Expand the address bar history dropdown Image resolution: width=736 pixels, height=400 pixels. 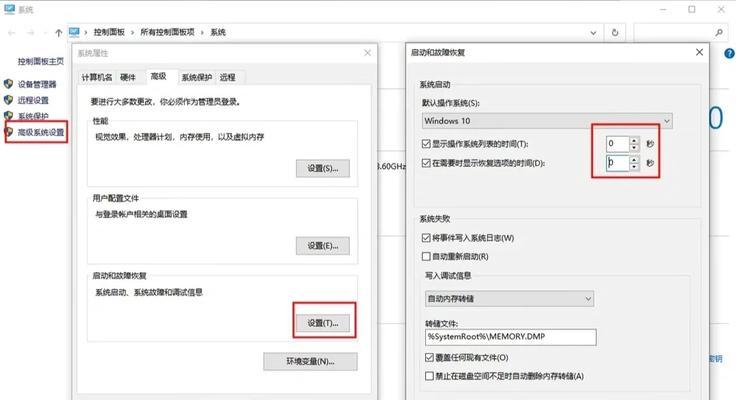(593, 32)
